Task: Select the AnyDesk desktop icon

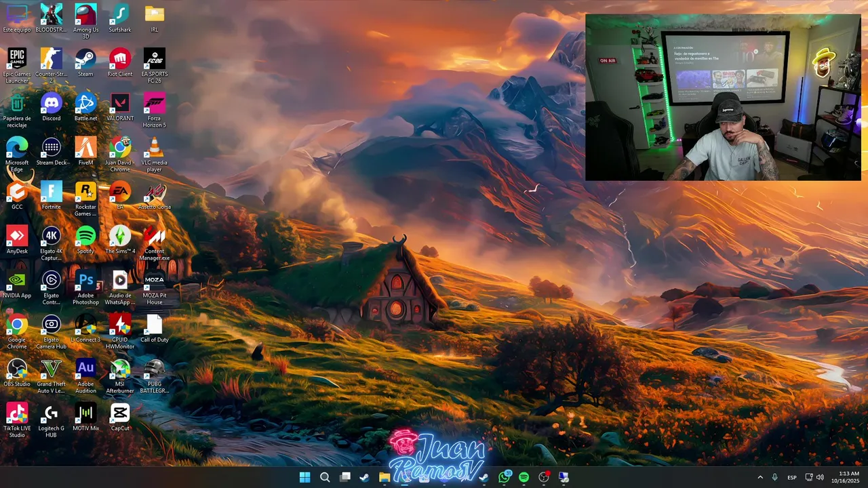Action: click(x=17, y=240)
